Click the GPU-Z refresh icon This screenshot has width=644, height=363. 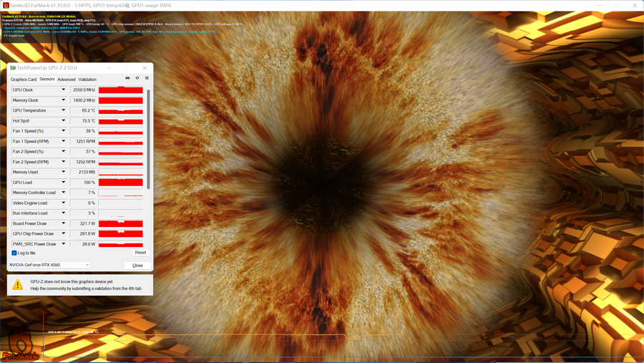137,79
